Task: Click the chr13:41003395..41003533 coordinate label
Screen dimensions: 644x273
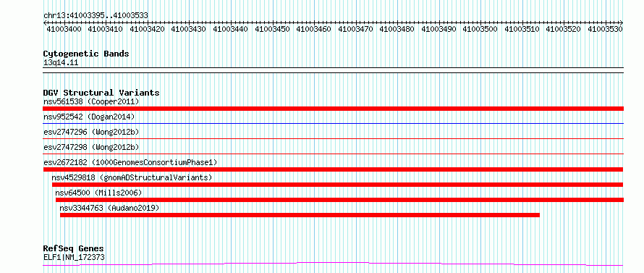Action: pos(96,15)
